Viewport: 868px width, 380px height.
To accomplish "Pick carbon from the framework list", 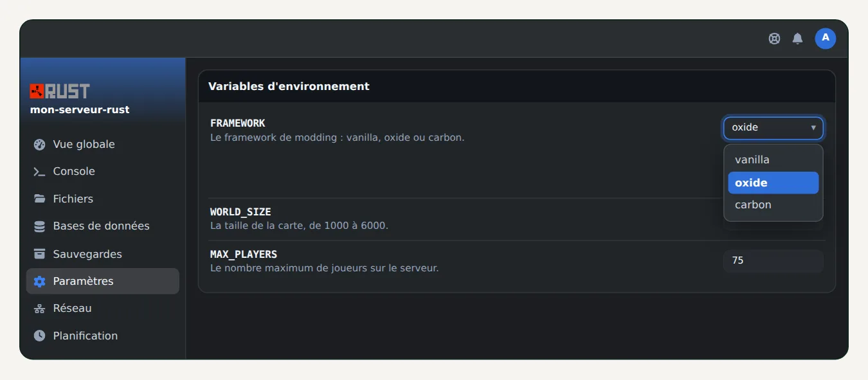I will pyautogui.click(x=773, y=205).
